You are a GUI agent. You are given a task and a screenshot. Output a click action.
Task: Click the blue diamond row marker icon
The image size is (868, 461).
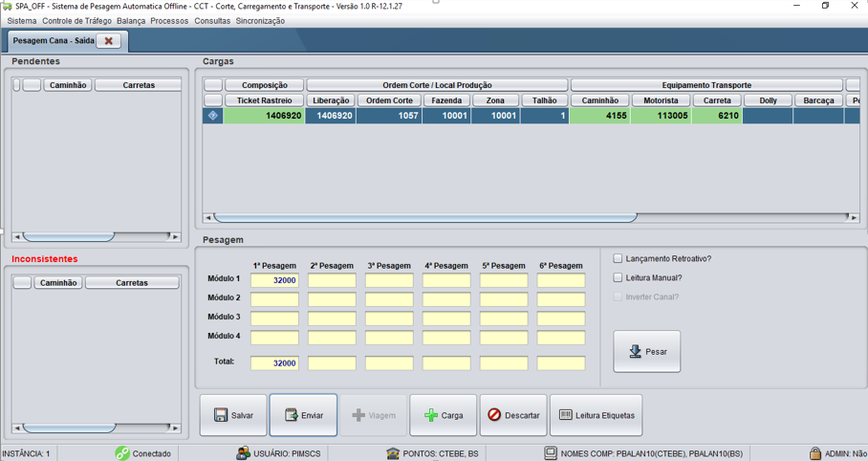click(212, 115)
